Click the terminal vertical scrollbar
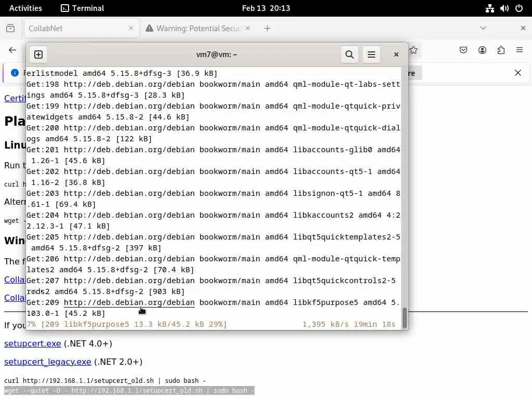This screenshot has width=532, height=399. [404, 318]
